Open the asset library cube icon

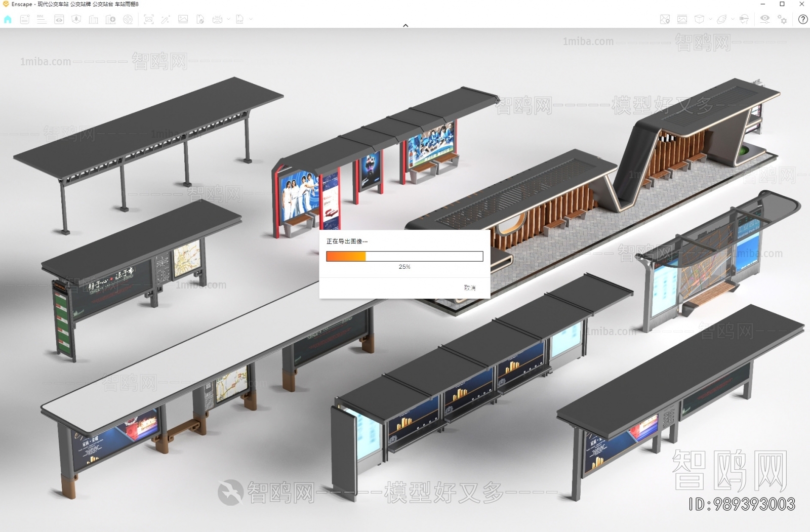[x=699, y=19]
